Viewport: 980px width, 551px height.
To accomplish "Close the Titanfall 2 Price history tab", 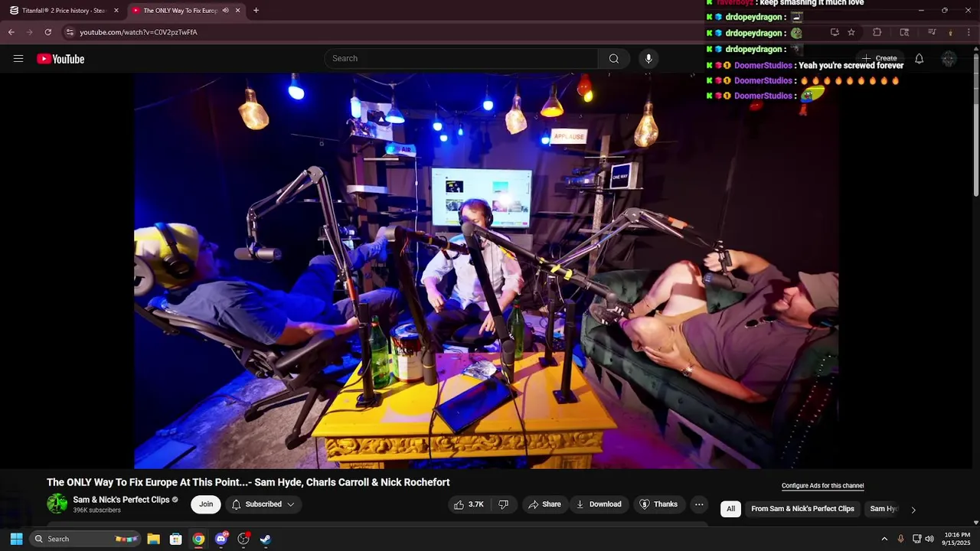I will coord(116,11).
